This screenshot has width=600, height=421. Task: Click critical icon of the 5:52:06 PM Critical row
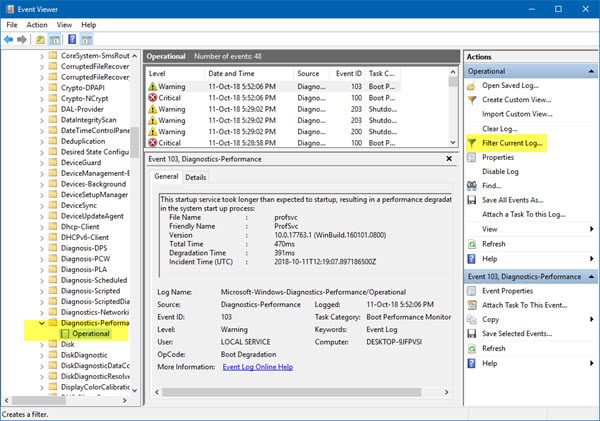152,98
